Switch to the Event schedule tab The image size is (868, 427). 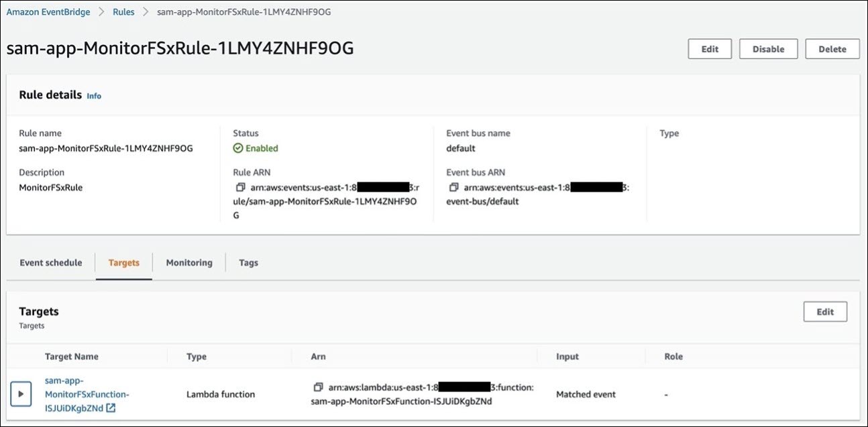coord(51,263)
